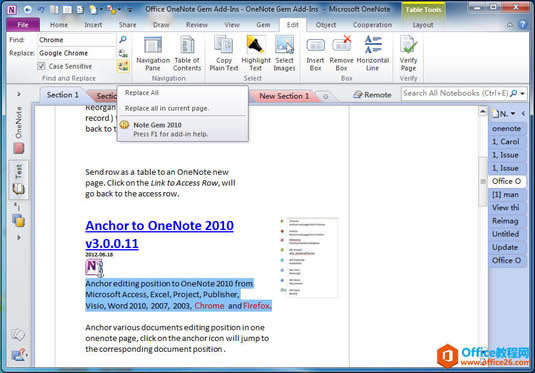Click the Undo button in quick access
The height and width of the screenshot is (373, 535).
[41, 10]
